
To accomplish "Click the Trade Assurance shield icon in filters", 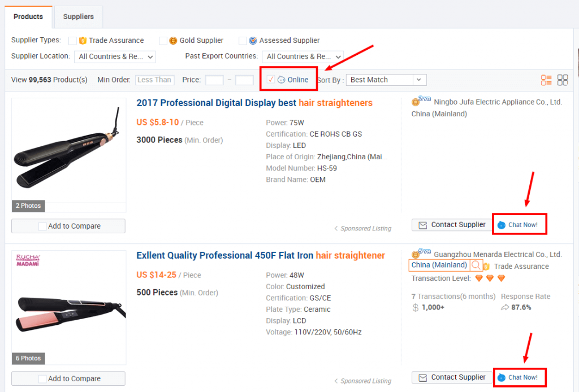I will pyautogui.click(x=83, y=41).
